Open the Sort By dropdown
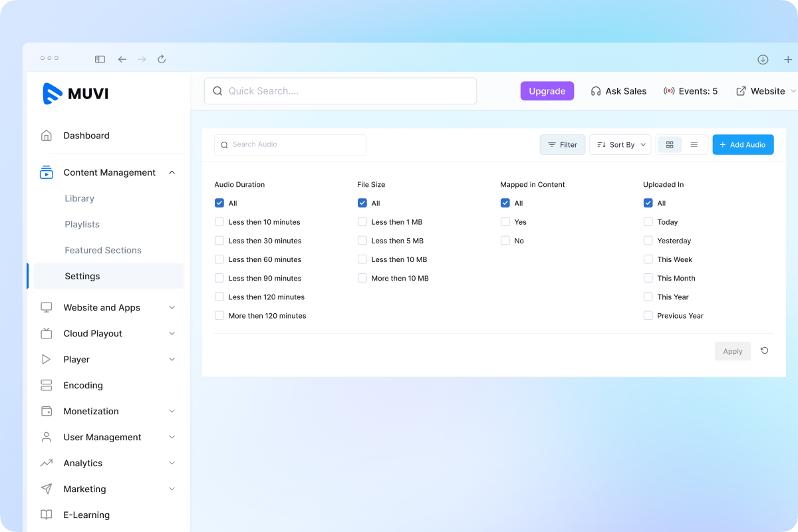This screenshot has height=532, width=798. click(620, 144)
